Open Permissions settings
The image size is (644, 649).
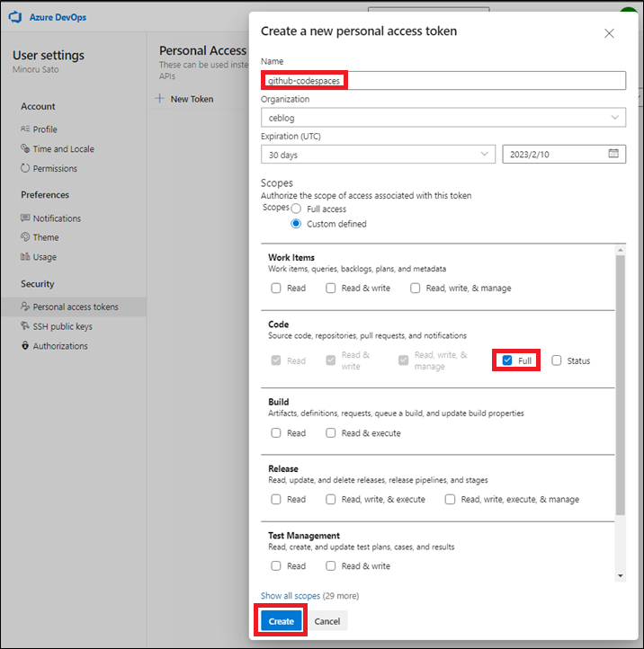55,168
